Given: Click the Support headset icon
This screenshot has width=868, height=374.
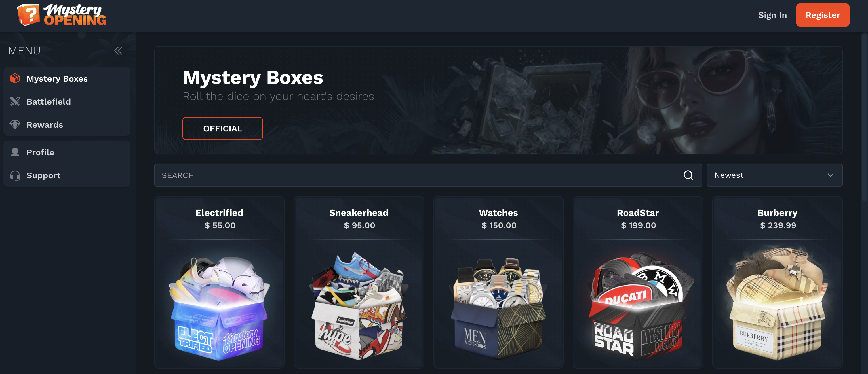Looking at the screenshot, I should 15,175.
